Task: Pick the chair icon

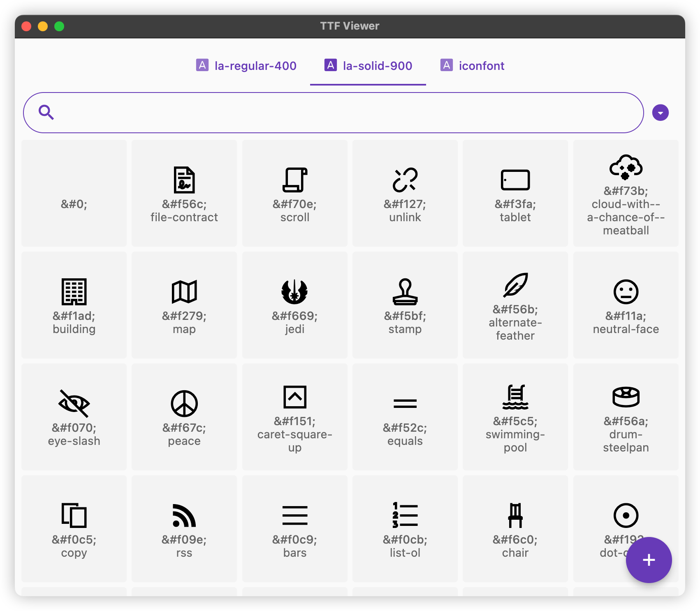Action: click(515, 515)
